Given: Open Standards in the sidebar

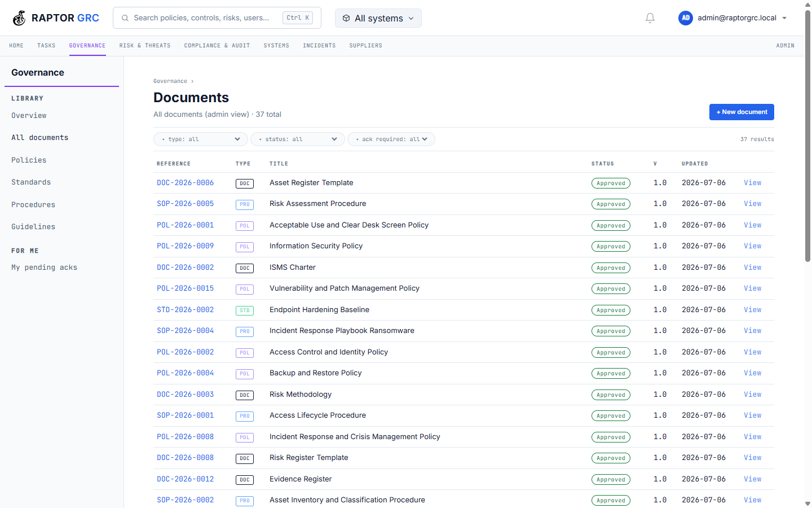Looking at the screenshot, I should [31, 182].
